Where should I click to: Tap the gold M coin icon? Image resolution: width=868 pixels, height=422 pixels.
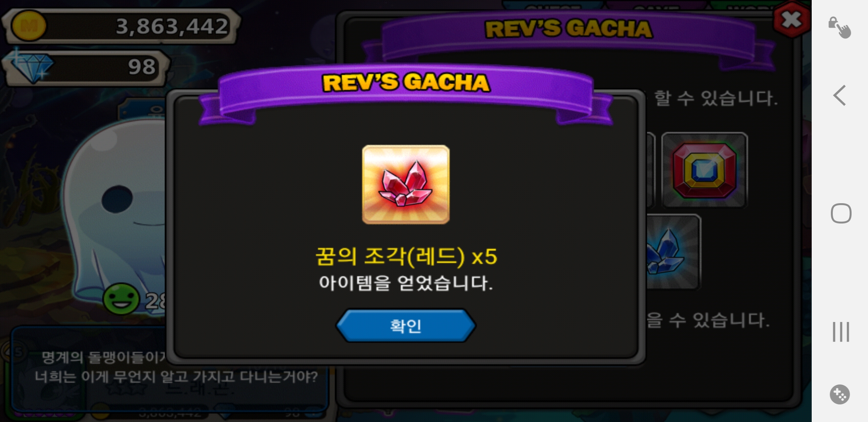pos(29,26)
